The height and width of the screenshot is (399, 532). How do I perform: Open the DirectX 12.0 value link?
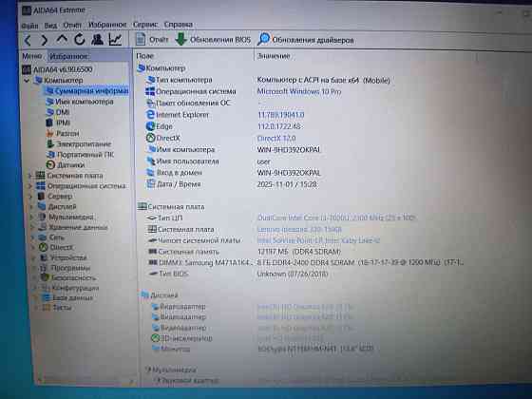[276, 139]
